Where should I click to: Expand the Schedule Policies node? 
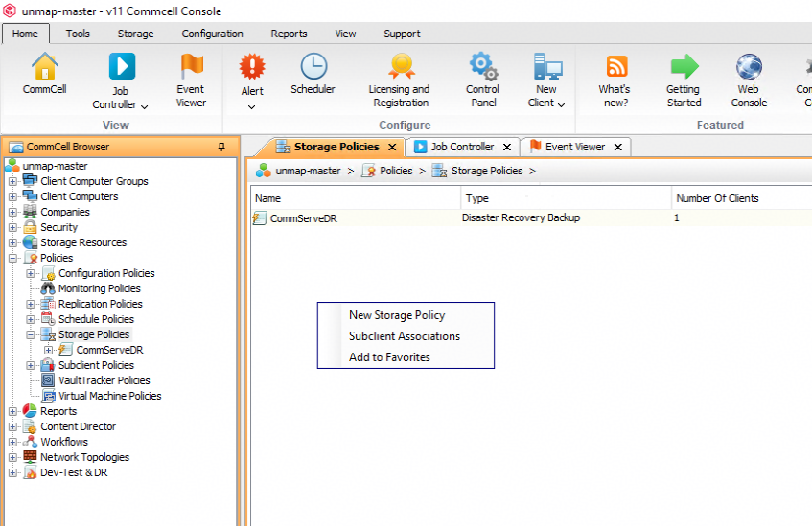pos(31,319)
